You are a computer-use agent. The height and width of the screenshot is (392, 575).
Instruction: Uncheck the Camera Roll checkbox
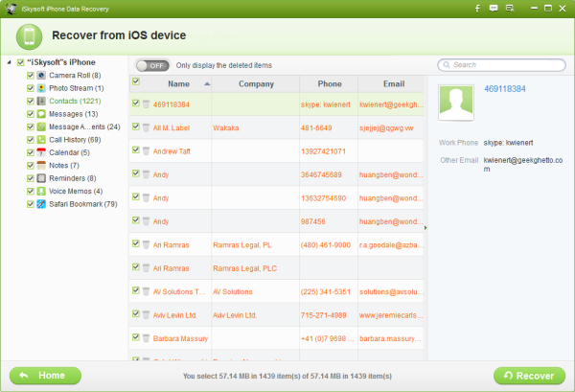point(31,76)
